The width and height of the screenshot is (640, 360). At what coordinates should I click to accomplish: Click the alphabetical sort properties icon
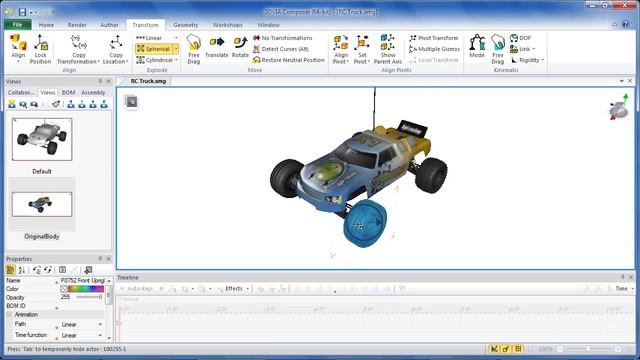click(x=22, y=270)
